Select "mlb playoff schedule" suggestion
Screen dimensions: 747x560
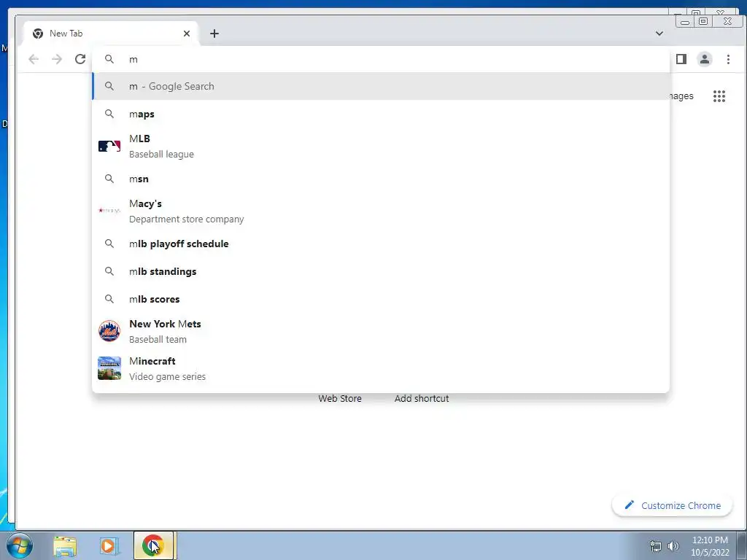pyautogui.click(x=381, y=244)
